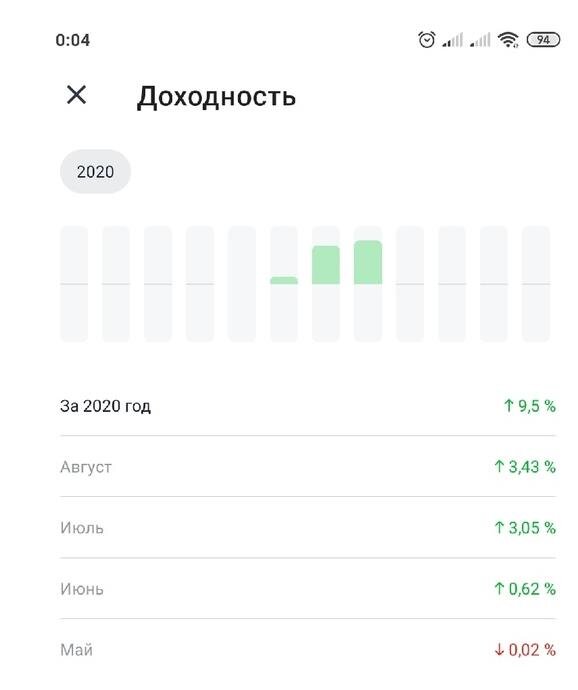Select the empty December bar column
This screenshot has width=578, height=690.
[x=536, y=284]
